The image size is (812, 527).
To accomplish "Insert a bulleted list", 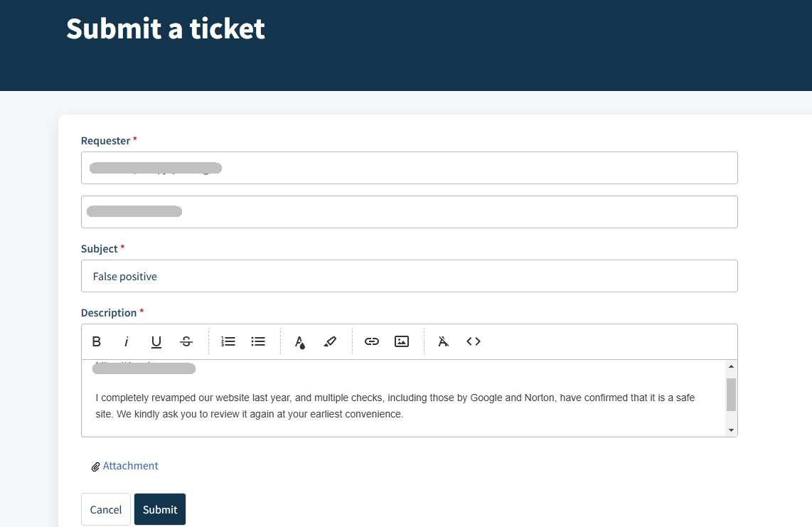I will tap(258, 341).
